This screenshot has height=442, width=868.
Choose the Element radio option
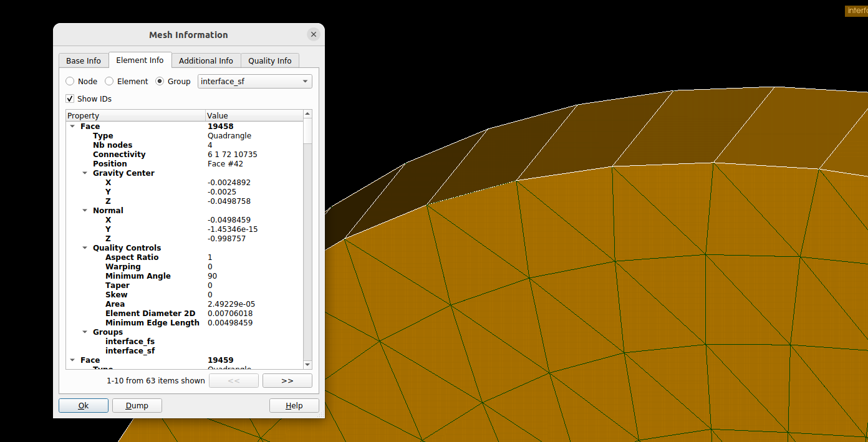coord(109,82)
